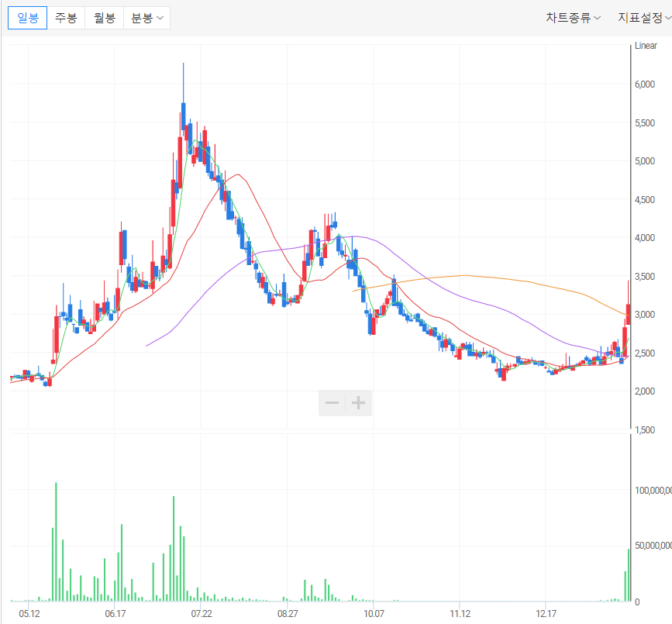Click the 3,000 price axis label
672x624 pixels.
(x=645, y=315)
